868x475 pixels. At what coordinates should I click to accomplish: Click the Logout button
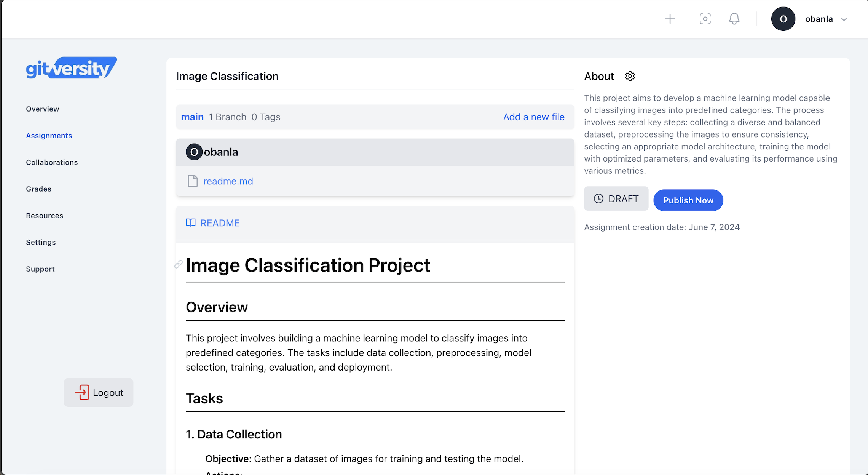coord(99,392)
